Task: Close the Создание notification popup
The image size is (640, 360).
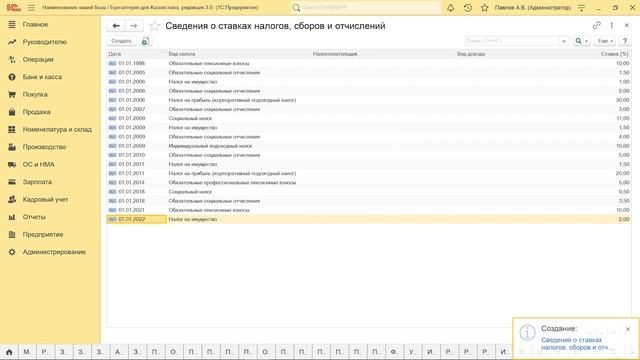Action: point(628,329)
